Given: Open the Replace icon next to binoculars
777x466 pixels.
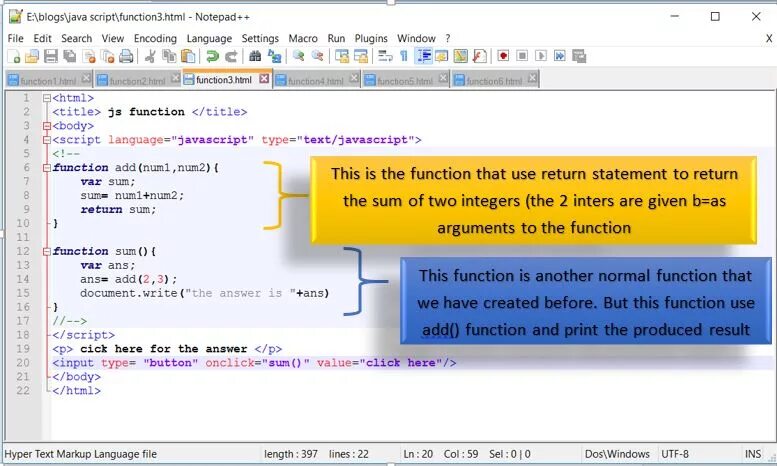Looking at the screenshot, I should click(274, 57).
